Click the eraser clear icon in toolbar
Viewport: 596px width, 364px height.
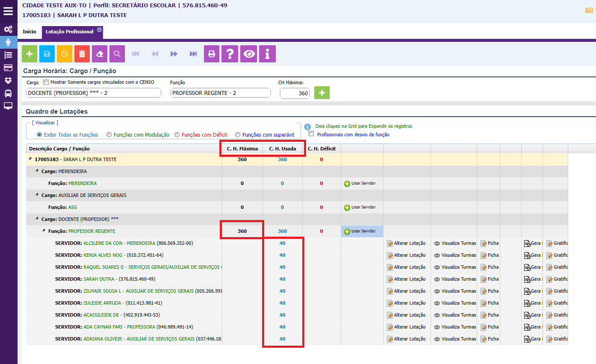pyautogui.click(x=100, y=54)
